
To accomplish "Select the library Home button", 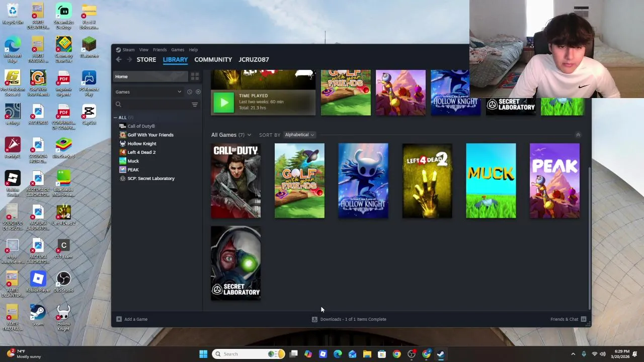I will pos(150,76).
